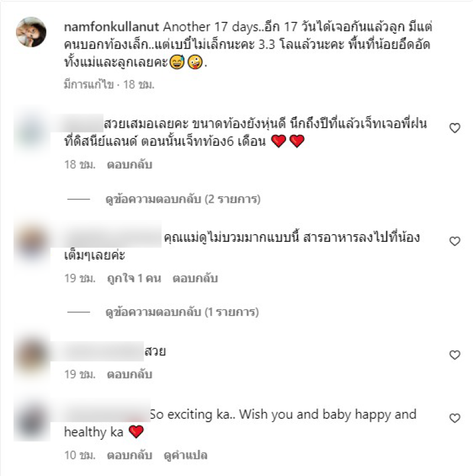Reply to the 'คุณแม่ดูไม่บวมมาก' comment
The width and height of the screenshot is (473, 476).
(195, 278)
